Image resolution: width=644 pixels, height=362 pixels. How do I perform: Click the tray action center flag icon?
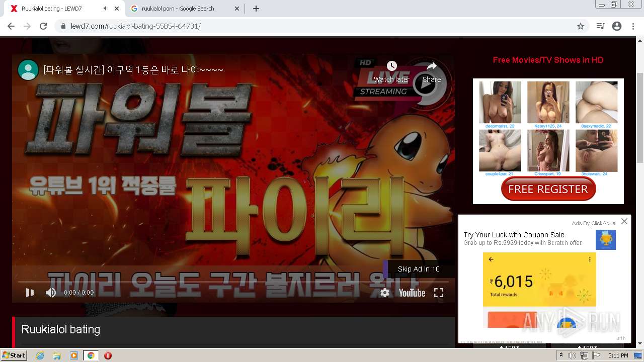point(596,355)
